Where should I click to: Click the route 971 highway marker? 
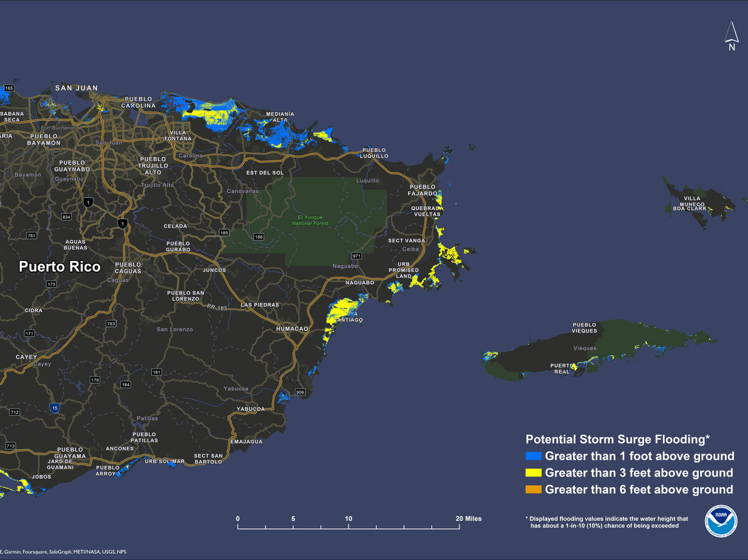coord(357,256)
